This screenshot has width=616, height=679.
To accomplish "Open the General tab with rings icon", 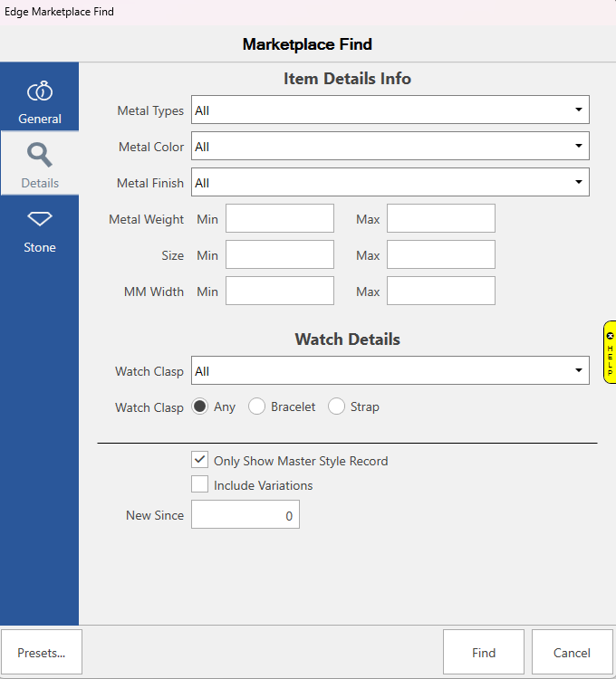I will coord(40,101).
